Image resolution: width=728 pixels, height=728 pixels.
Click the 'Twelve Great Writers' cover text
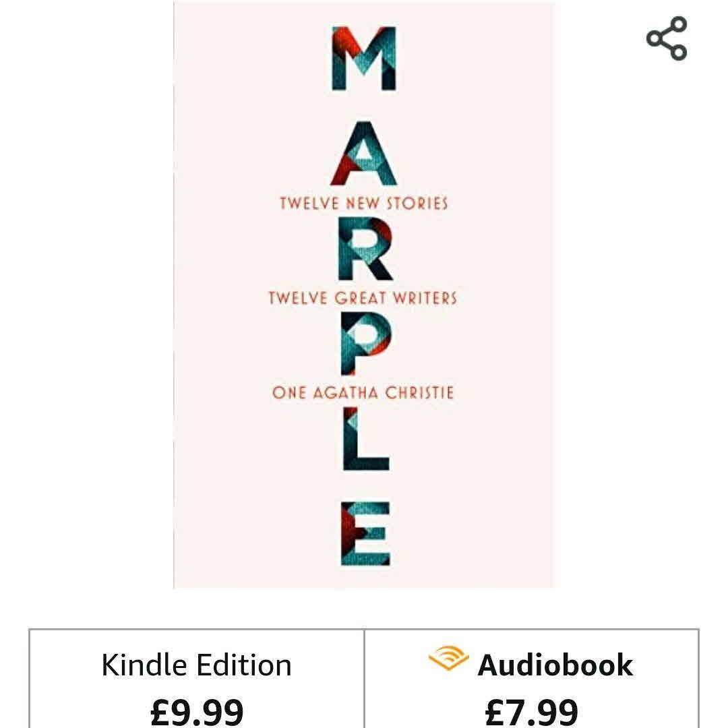(363, 298)
